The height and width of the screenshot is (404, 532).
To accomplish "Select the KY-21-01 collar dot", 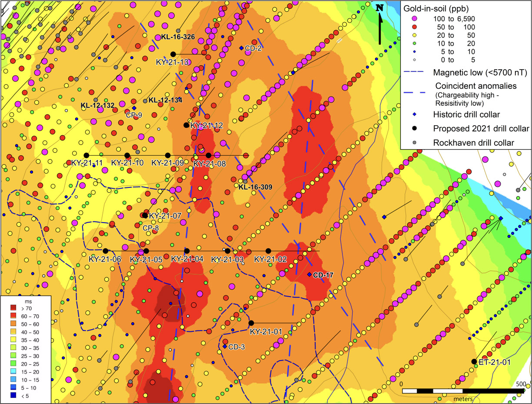I will pos(251,323).
